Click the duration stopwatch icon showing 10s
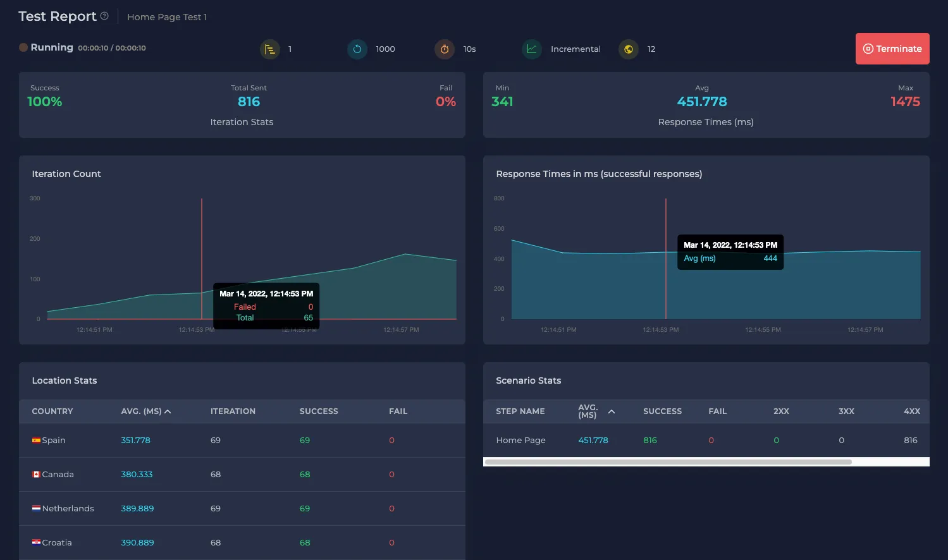948x560 pixels. coord(445,49)
